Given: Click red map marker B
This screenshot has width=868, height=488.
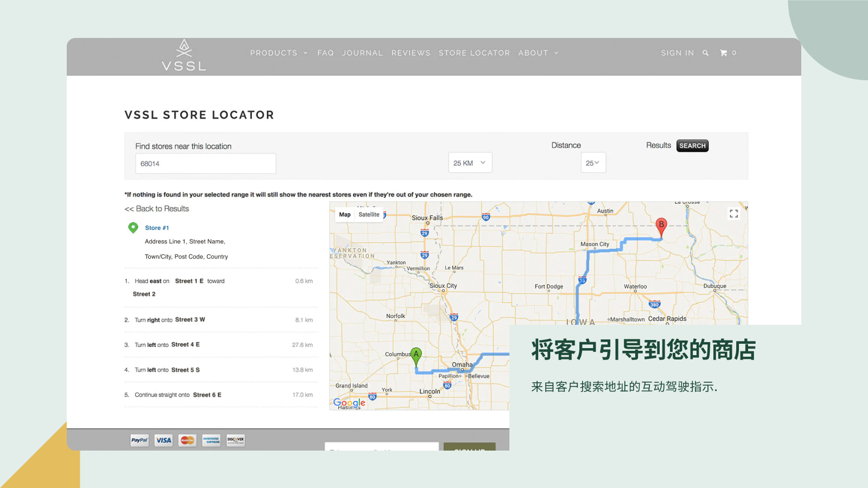Looking at the screenshot, I should pyautogui.click(x=661, y=227).
